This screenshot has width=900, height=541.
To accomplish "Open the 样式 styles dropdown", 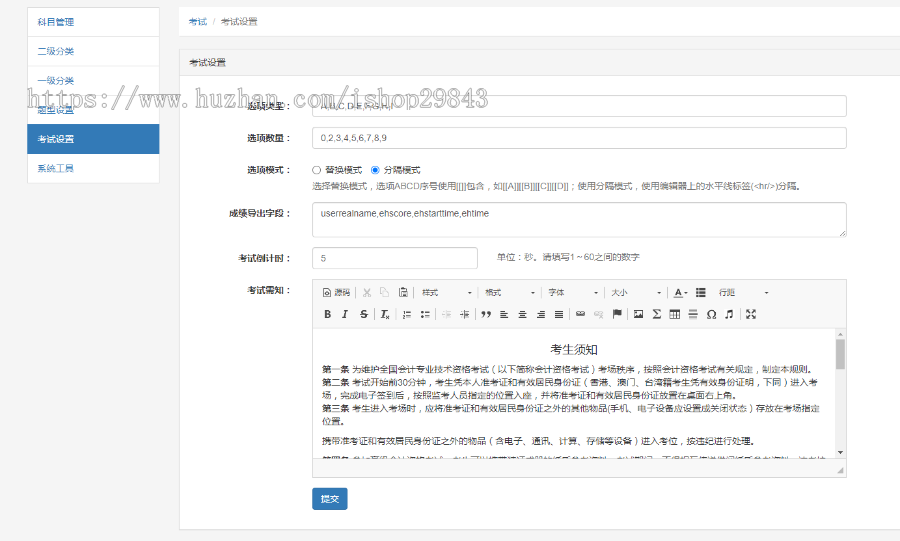I will tap(446, 292).
